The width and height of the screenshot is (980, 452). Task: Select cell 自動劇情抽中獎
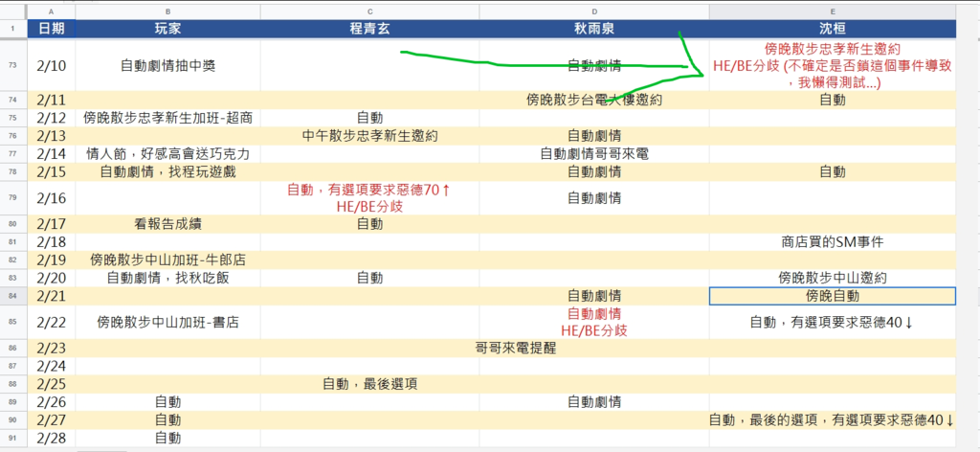(168, 66)
